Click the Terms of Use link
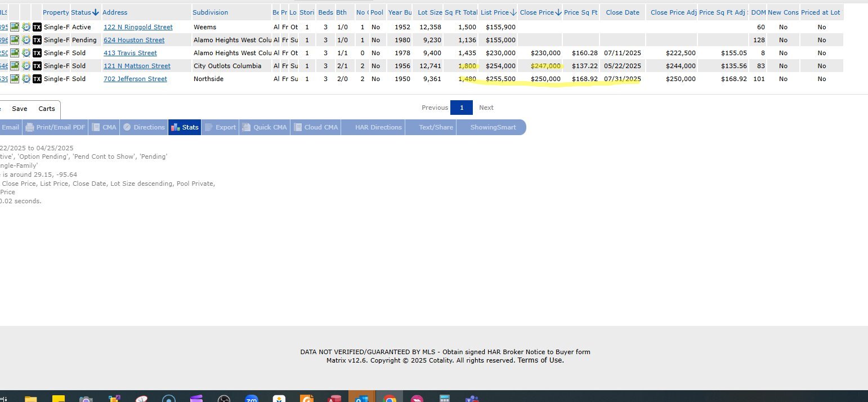Image resolution: width=868 pixels, height=402 pixels. coord(540,360)
